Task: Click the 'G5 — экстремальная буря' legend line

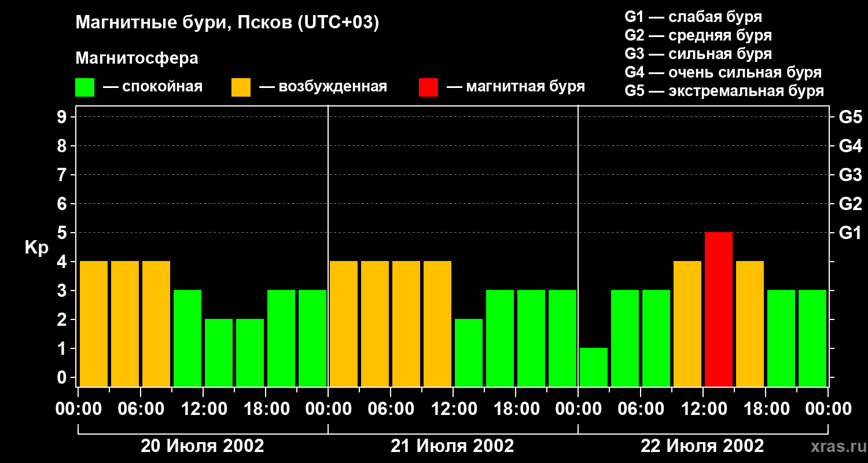Action: coord(724,91)
